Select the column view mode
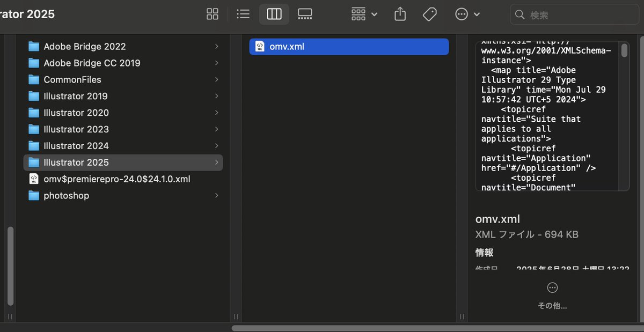The height and width of the screenshot is (332, 644). (274, 14)
